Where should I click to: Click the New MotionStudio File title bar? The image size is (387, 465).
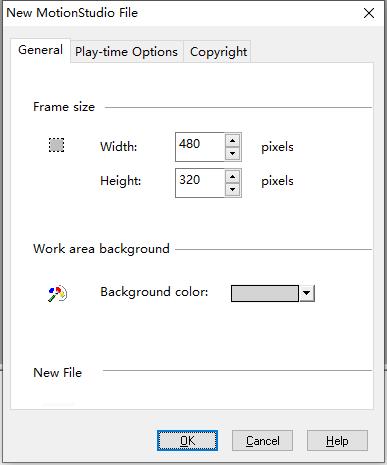(x=180, y=13)
